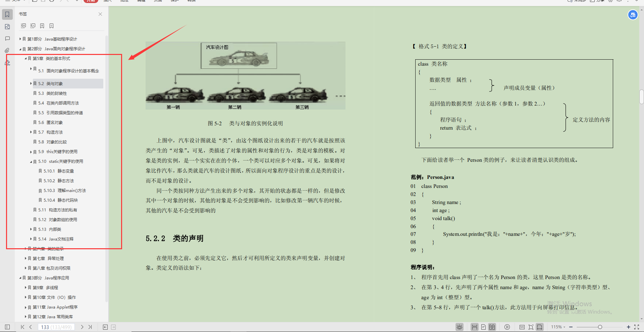The height and width of the screenshot is (332, 644).
Task: Click the go forward to next view icon
Action: [113, 327]
